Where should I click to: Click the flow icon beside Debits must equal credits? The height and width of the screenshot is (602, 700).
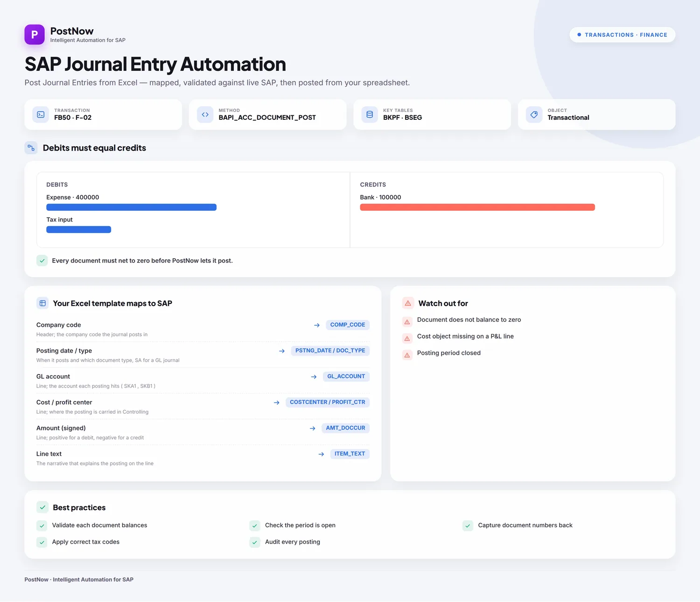[31, 148]
